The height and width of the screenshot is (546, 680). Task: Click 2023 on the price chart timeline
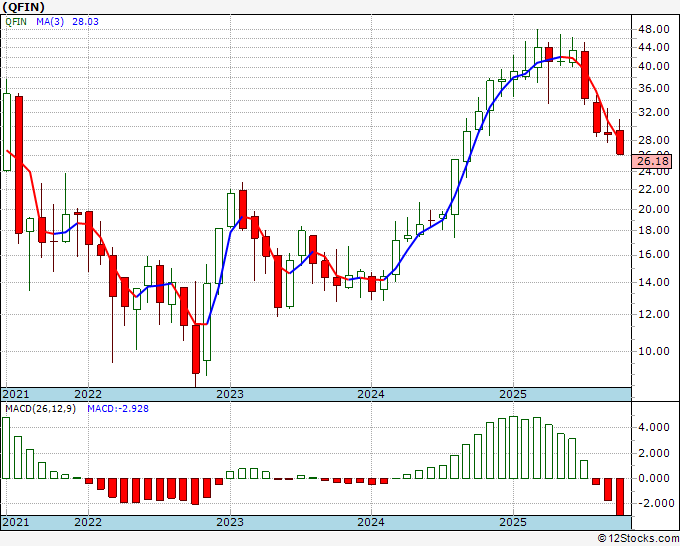(x=230, y=394)
